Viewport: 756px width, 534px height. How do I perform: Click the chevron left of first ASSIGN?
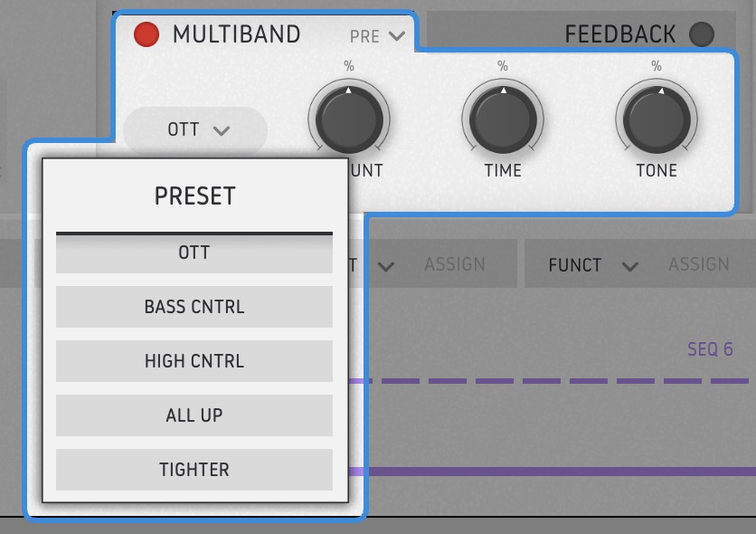tap(386, 266)
